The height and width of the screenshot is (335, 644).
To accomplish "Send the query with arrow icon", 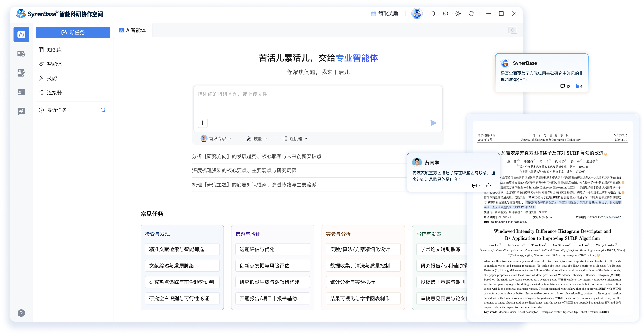I will (x=433, y=123).
